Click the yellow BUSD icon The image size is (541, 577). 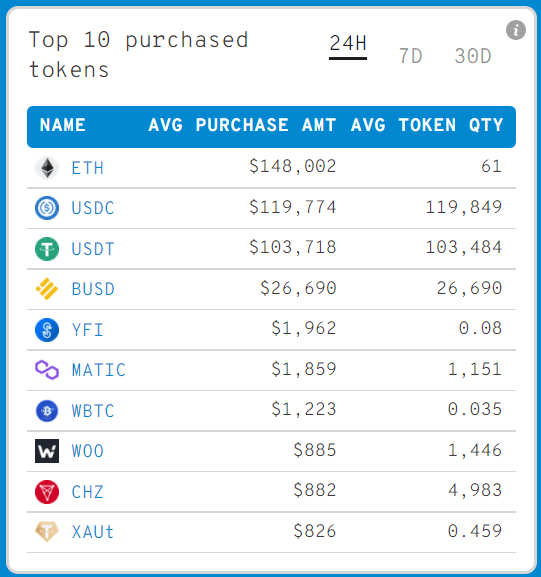pyautogui.click(x=47, y=289)
